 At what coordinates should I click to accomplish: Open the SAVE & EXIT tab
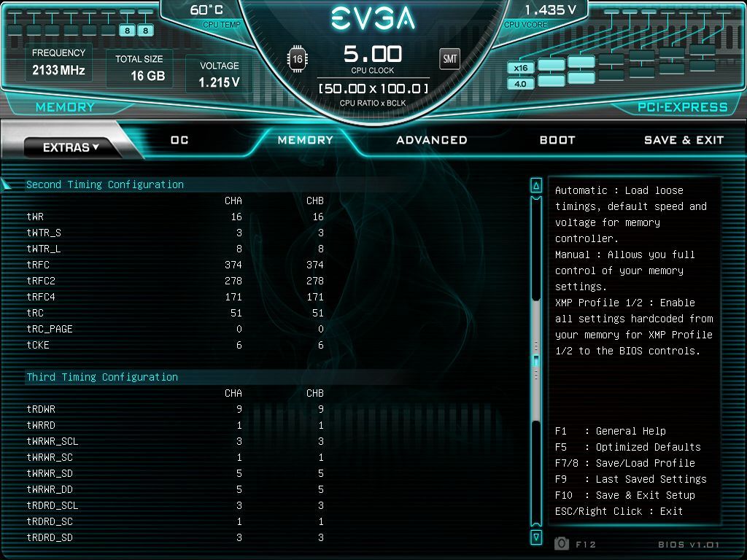click(684, 140)
